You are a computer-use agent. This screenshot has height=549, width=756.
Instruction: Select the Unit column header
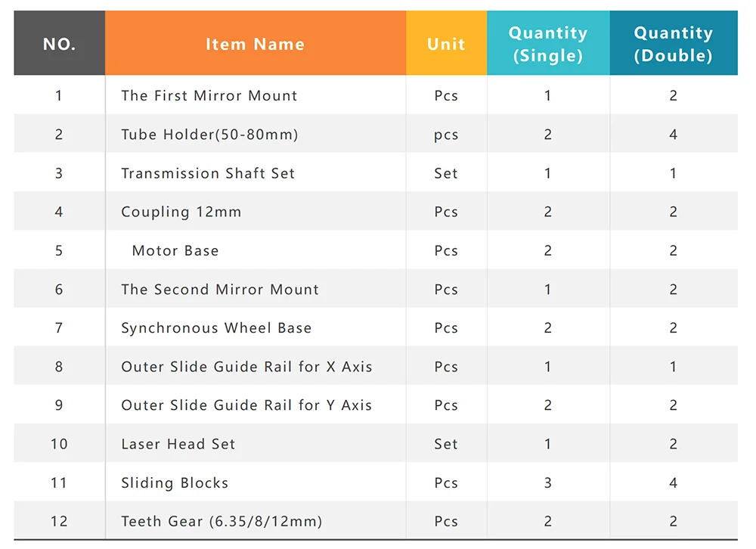tap(446, 44)
